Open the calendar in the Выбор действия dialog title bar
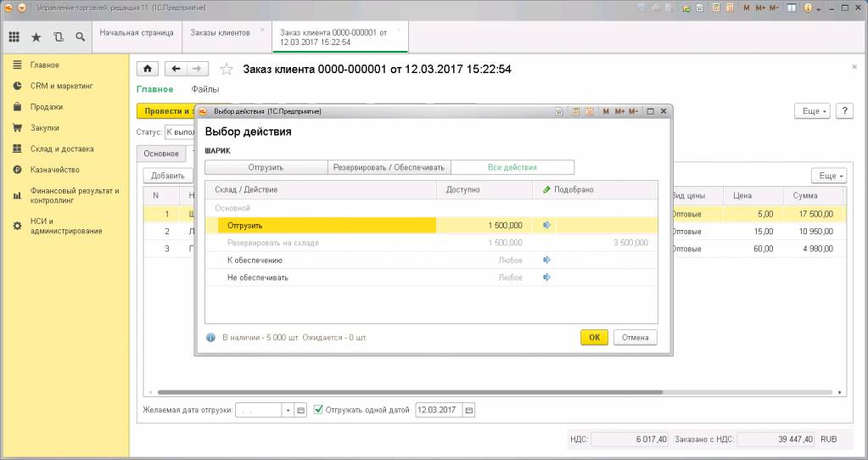 point(590,111)
